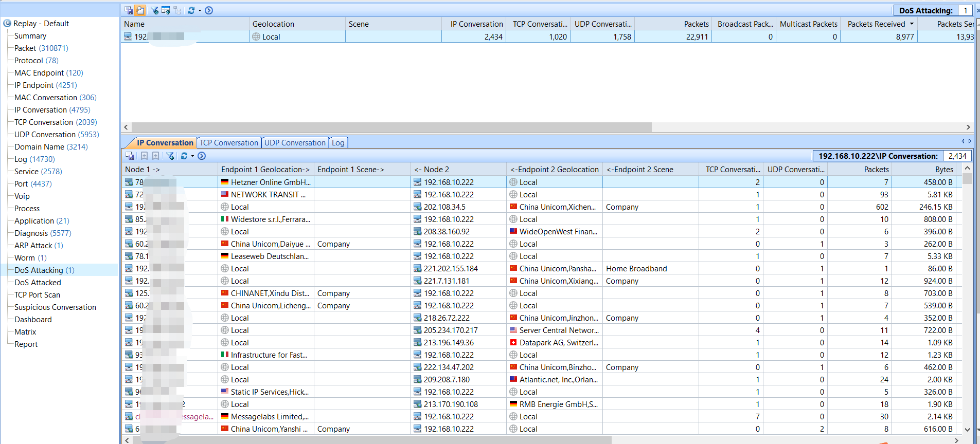Viewport: 980px width, 444px height.
Task: Click globe icon beside Local in upper table
Action: tap(256, 36)
